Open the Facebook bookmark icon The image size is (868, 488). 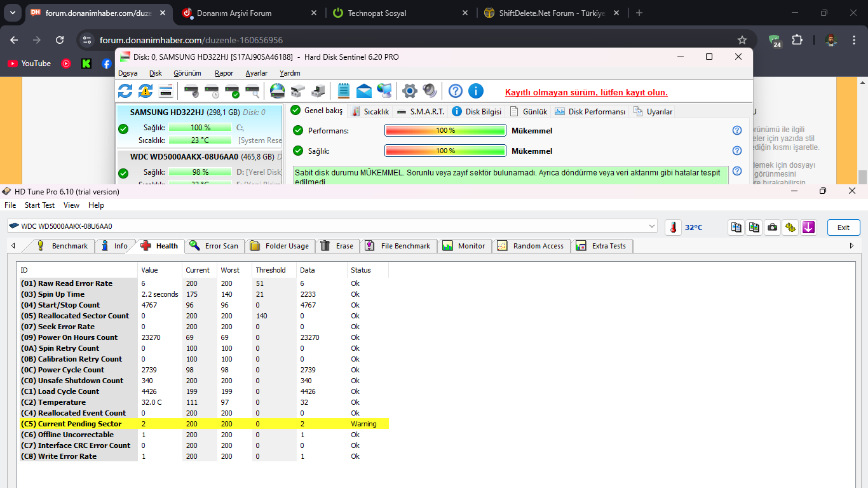pos(106,64)
